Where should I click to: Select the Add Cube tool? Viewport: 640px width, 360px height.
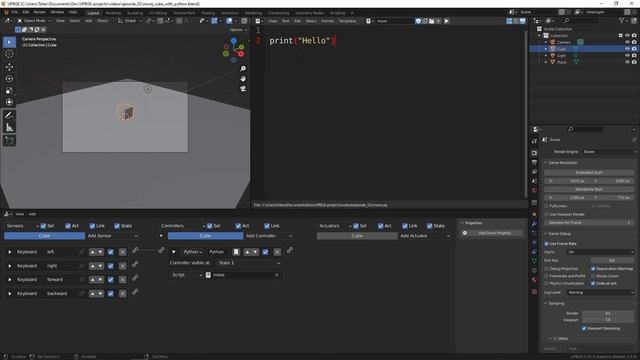point(9,141)
